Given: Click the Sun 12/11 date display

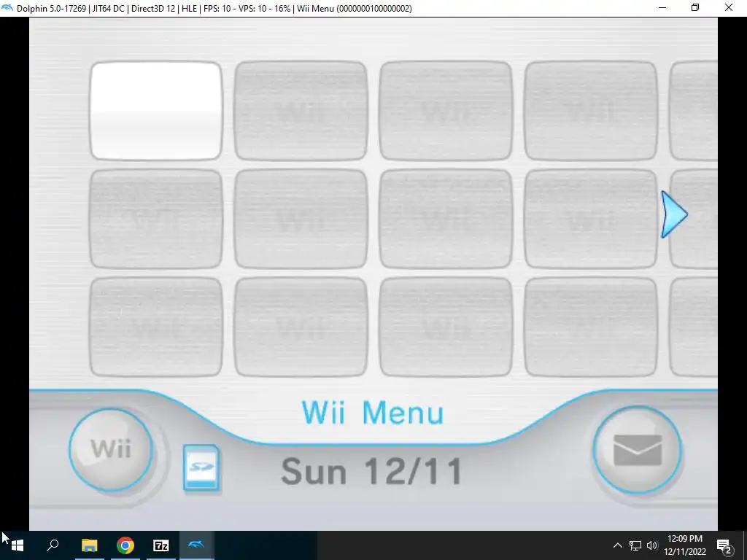Looking at the screenshot, I should pos(371,472).
